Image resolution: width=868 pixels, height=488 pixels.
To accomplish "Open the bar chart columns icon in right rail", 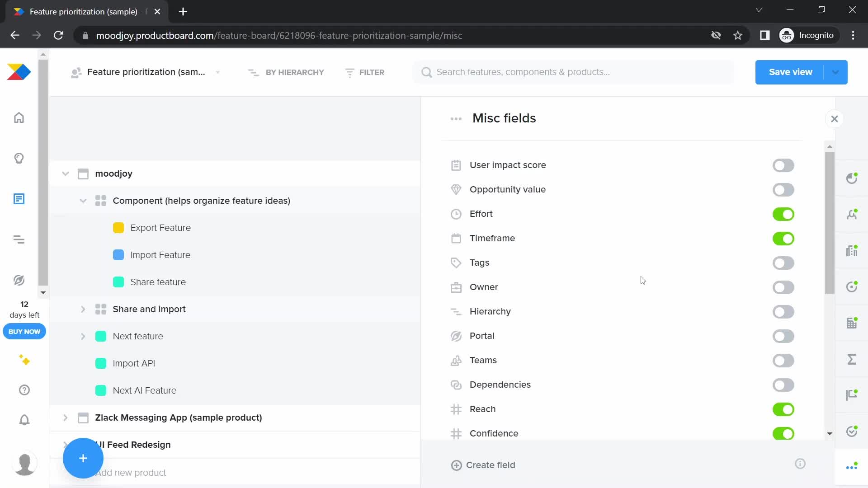I will [852, 250].
